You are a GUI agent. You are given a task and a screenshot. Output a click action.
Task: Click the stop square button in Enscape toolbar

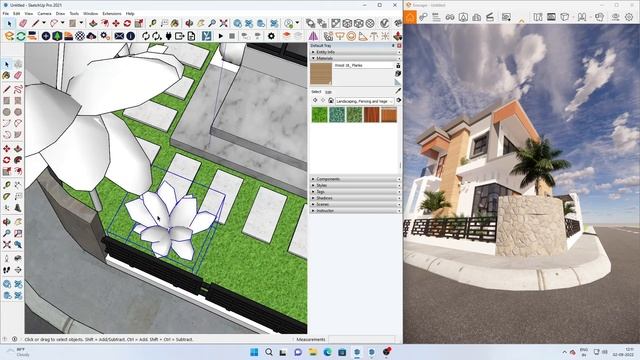tap(232, 36)
